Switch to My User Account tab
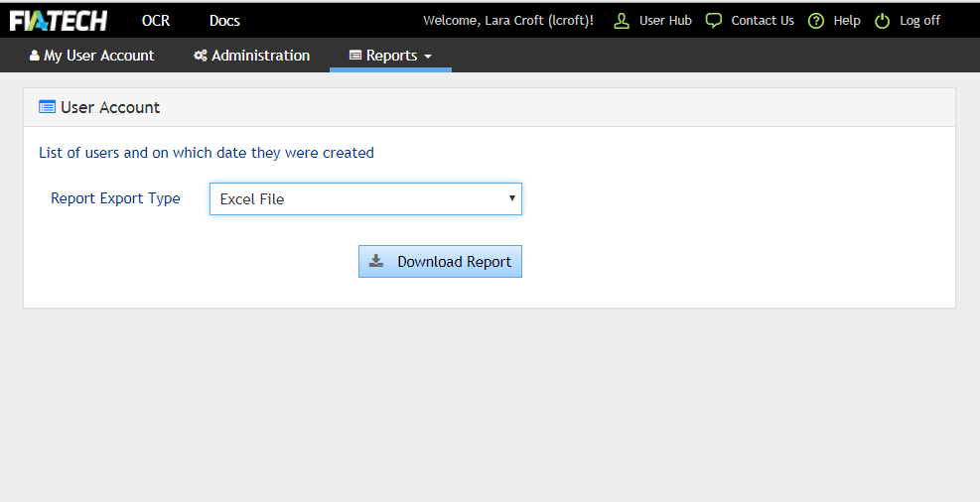 pos(92,56)
